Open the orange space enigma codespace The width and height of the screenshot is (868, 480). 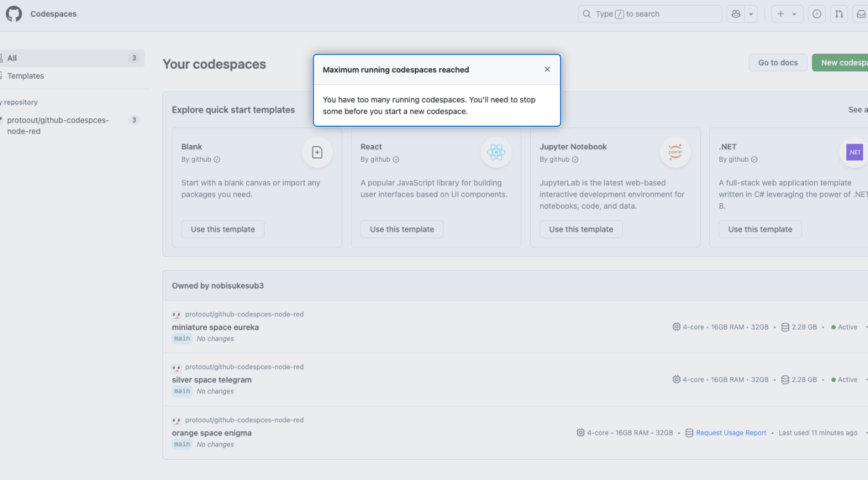click(211, 433)
